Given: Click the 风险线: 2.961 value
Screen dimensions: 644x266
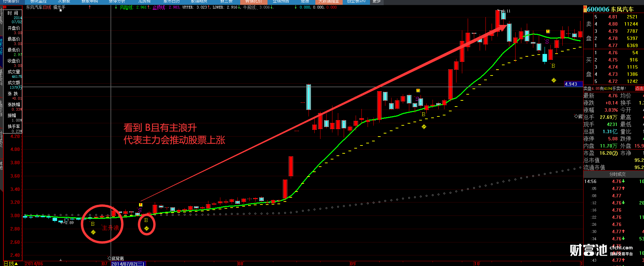Looking at the screenshot, I should click(x=134, y=7).
